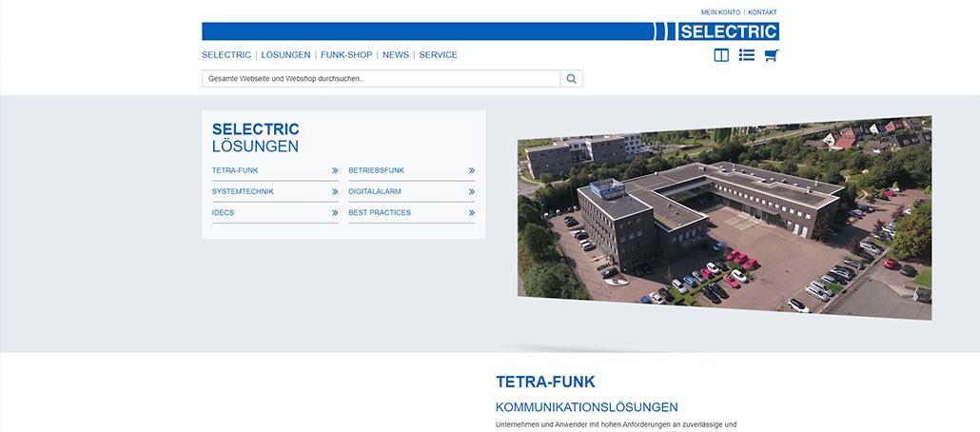This screenshot has height=432, width=980.
Task: Click the arrow icon beside BETRIEBSFUNK
Action: (471, 171)
